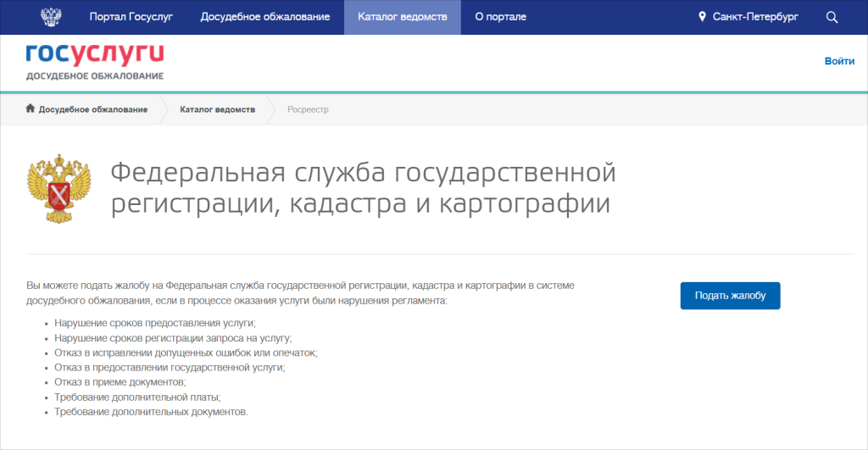Click 'Отказ в приеме документов' list item
The width and height of the screenshot is (868, 450).
[x=120, y=382]
